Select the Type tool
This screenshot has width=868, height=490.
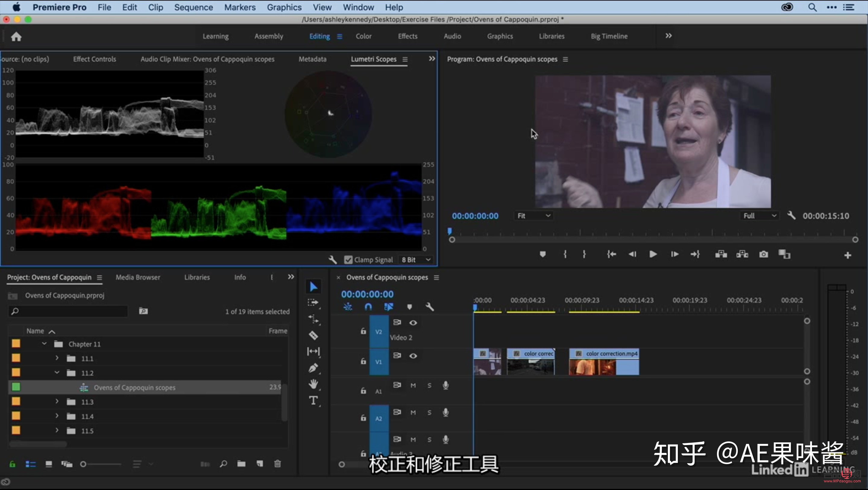click(313, 400)
